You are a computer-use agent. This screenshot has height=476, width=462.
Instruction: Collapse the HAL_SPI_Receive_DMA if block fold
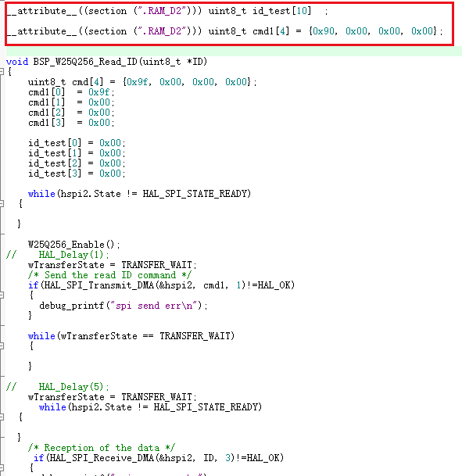[x=2, y=468]
